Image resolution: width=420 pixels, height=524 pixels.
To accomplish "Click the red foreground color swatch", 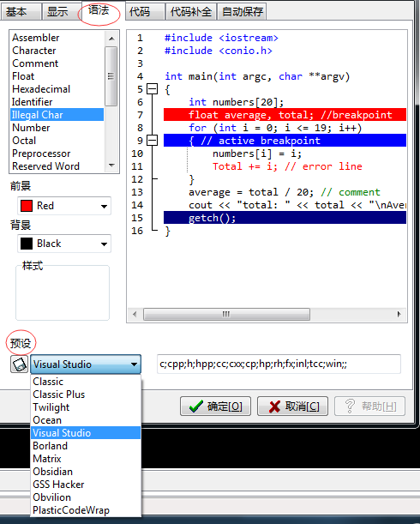I will (x=27, y=206).
